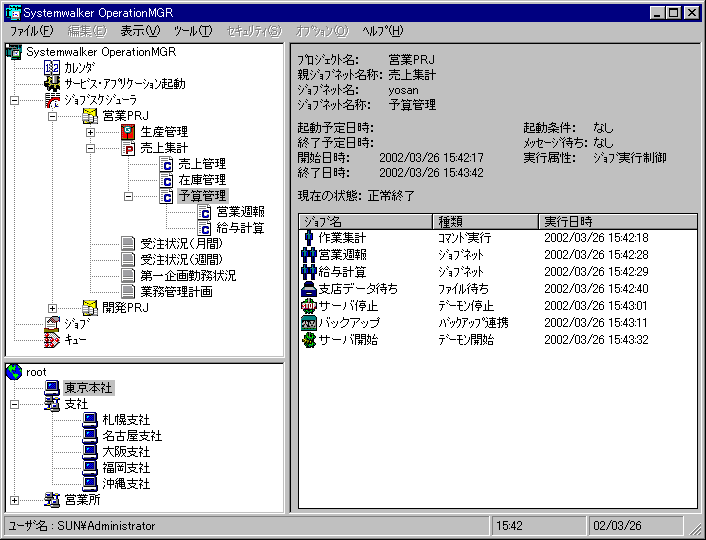Select 大阪支社 in the host tree

point(125,452)
